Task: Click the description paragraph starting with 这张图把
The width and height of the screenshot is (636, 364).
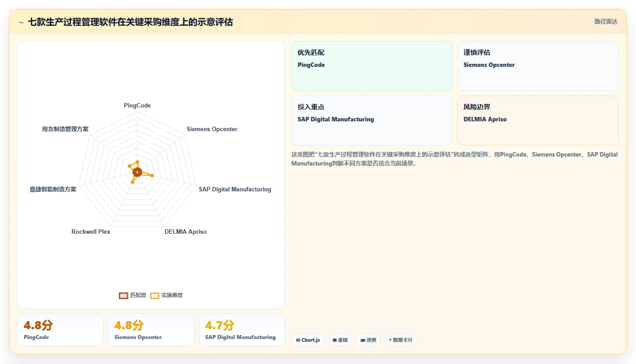Action: 454,159
